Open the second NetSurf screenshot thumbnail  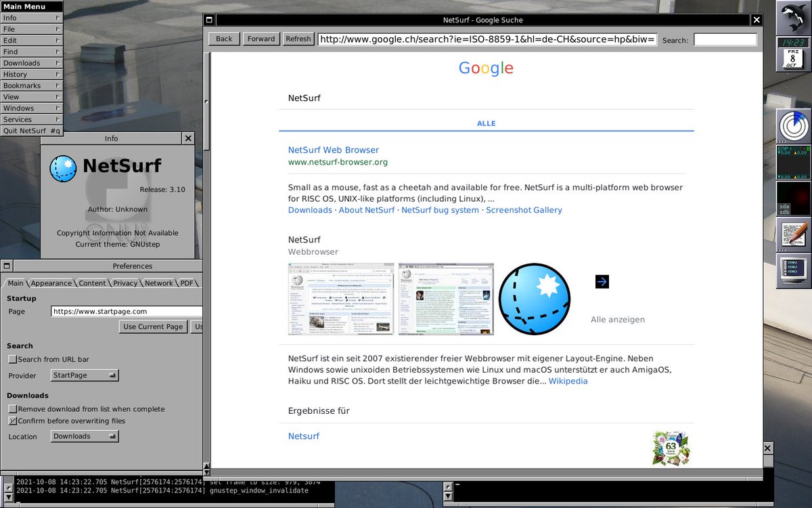click(x=446, y=299)
